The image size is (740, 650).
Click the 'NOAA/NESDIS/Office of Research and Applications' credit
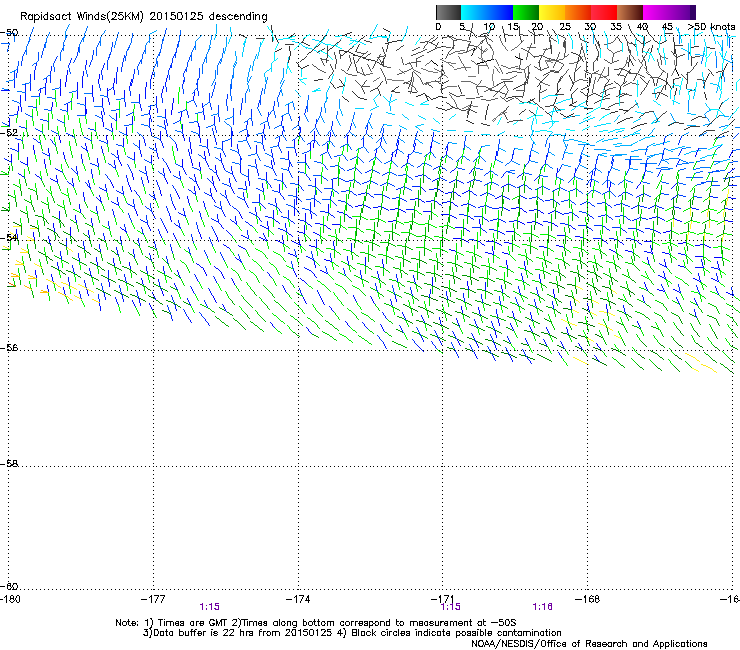pyautogui.click(x=589, y=644)
